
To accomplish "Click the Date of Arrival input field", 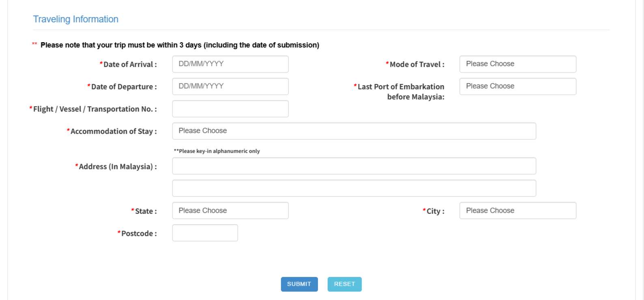I will (230, 64).
